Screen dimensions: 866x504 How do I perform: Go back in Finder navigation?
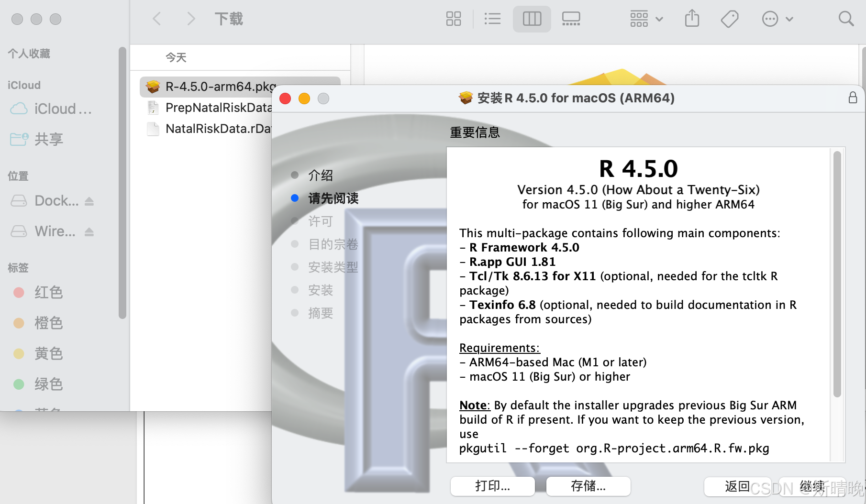[x=156, y=19]
